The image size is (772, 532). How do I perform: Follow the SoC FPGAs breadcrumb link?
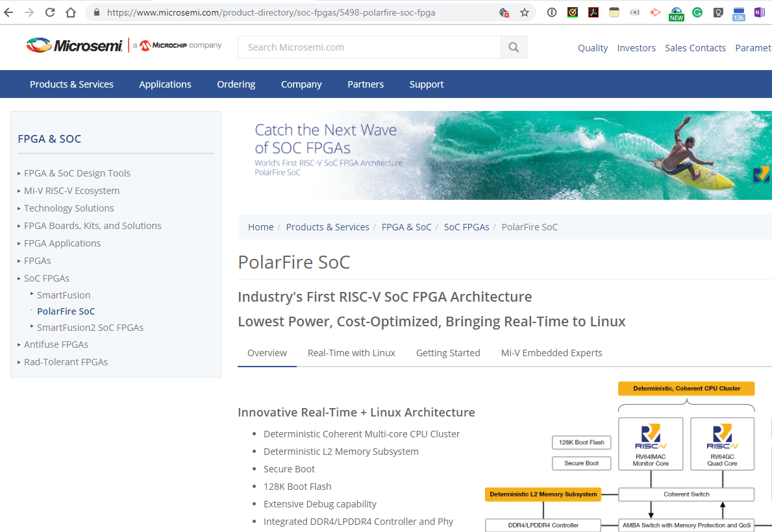[x=466, y=227]
